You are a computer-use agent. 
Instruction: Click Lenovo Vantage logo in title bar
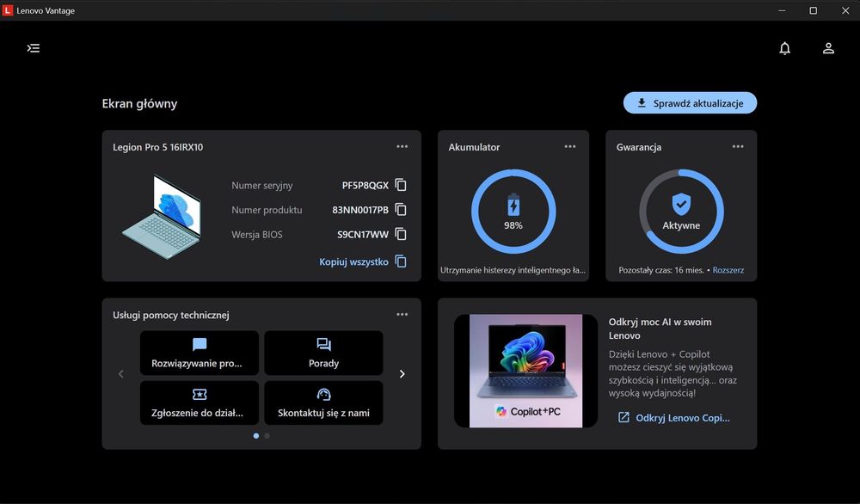point(8,10)
